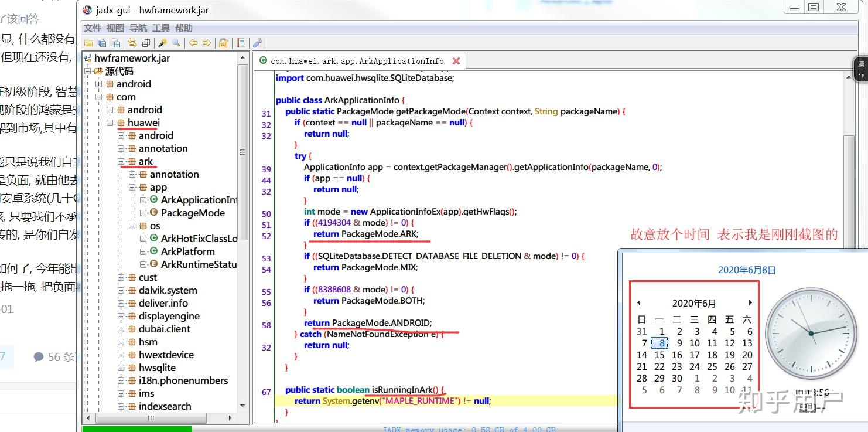Toggle the Flatten packages button

click(146, 43)
